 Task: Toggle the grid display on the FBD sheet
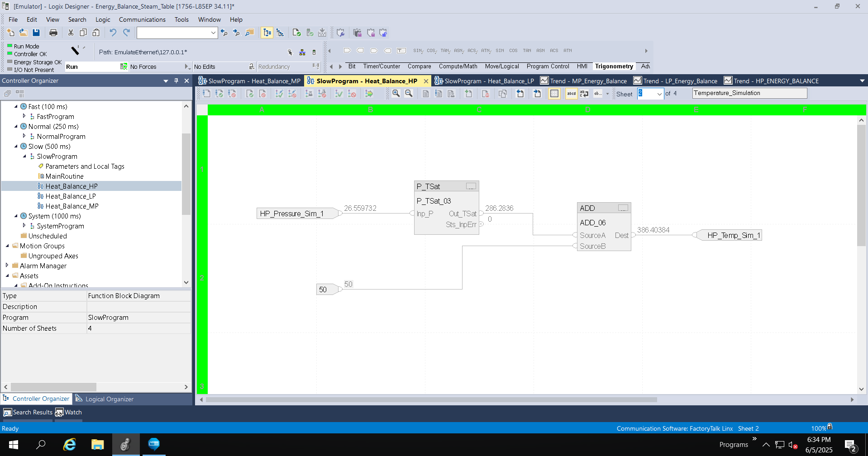[x=554, y=94]
